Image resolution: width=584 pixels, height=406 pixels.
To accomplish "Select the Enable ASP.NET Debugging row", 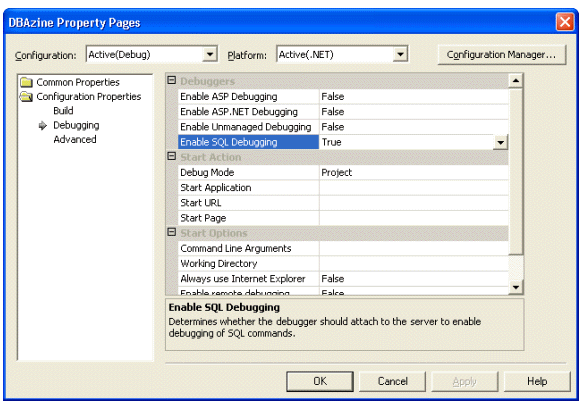I will (x=343, y=112).
